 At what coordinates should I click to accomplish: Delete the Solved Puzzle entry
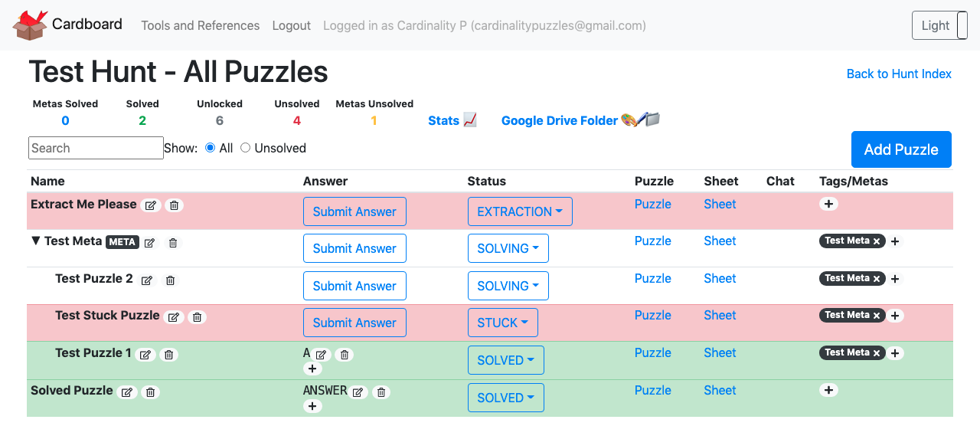coord(151,392)
